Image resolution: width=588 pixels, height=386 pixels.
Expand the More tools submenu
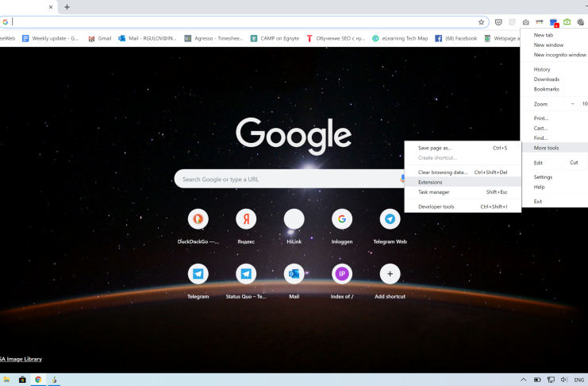tap(554, 148)
